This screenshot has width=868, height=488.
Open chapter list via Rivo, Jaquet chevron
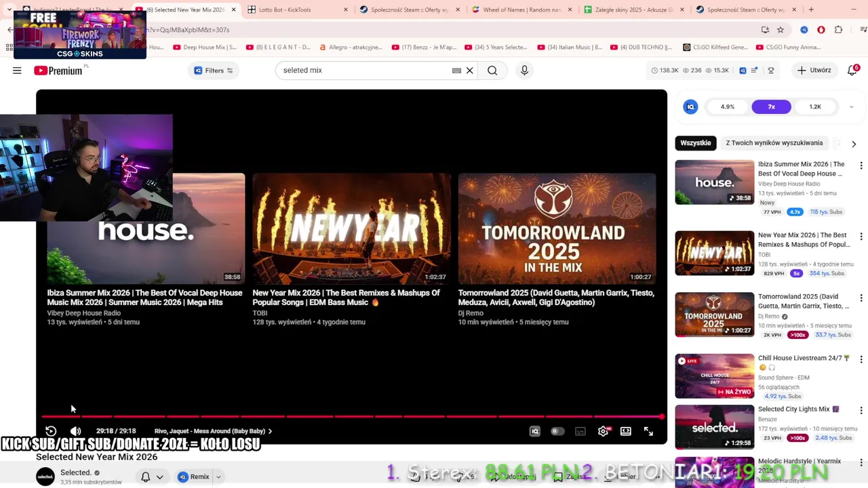[x=270, y=431]
